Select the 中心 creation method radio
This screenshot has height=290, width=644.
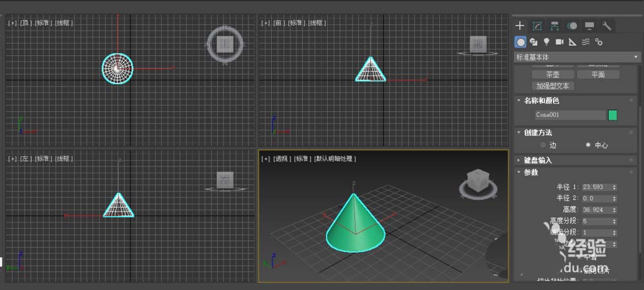(x=596, y=145)
